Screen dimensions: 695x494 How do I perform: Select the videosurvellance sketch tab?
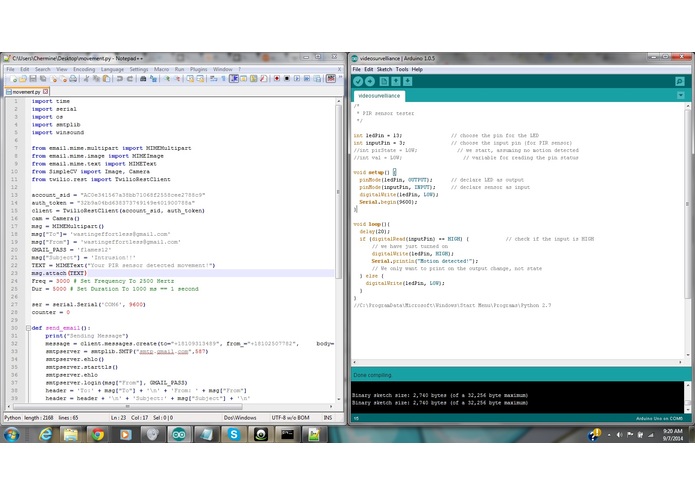point(379,96)
